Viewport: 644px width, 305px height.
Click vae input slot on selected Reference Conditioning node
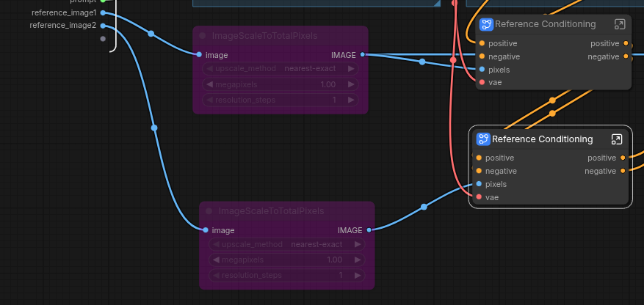(479, 197)
